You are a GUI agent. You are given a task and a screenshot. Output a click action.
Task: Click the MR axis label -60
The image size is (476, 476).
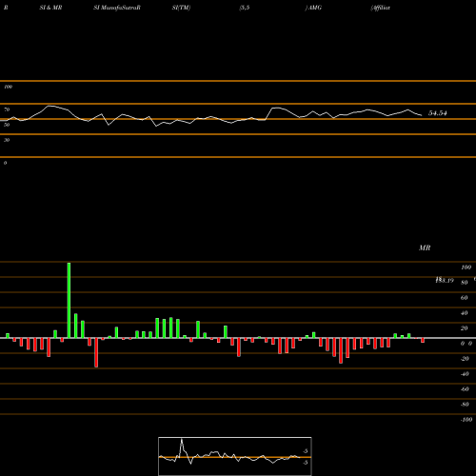click(465, 389)
